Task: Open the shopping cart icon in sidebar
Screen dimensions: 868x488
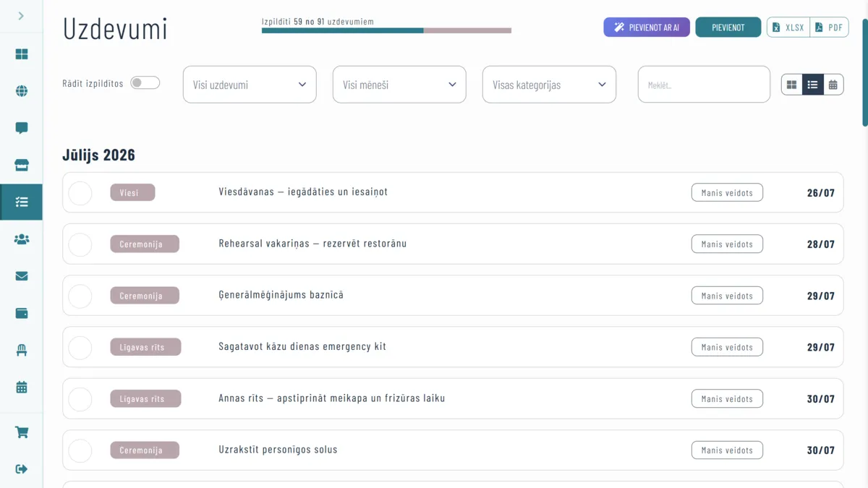Action: pos(22,432)
